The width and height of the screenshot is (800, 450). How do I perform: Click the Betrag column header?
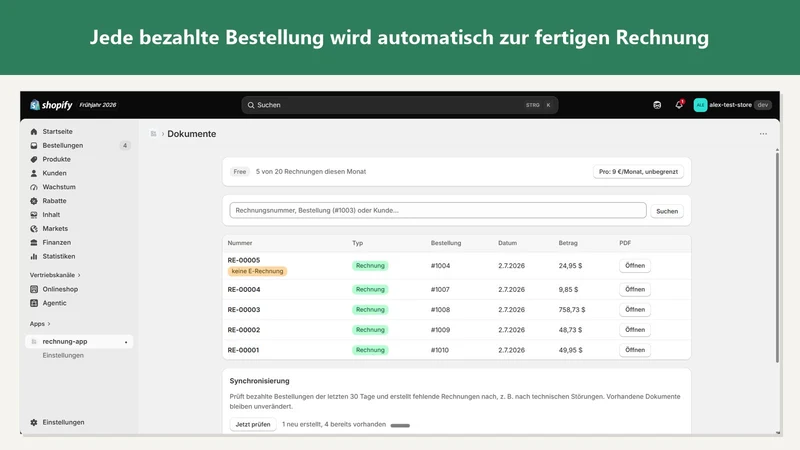pos(568,243)
